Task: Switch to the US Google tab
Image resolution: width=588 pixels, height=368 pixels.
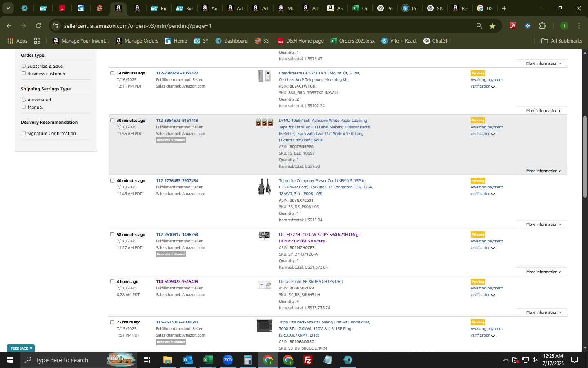Action: pos(485,8)
